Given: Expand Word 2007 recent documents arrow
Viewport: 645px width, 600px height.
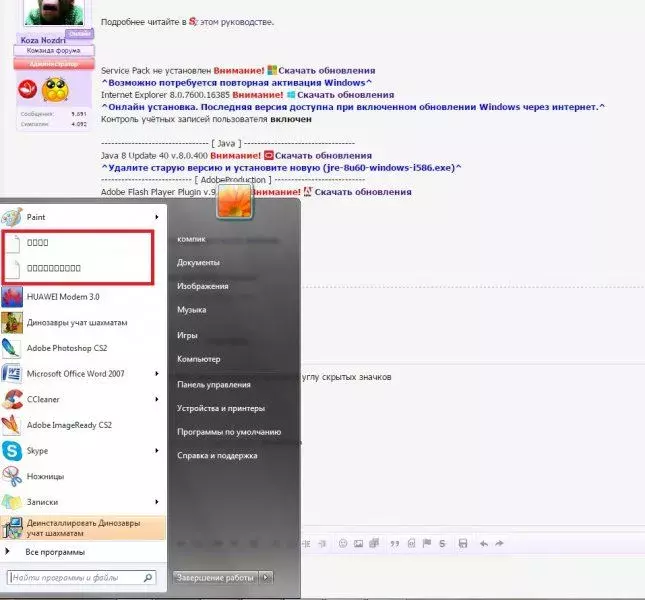Looking at the screenshot, I should pyautogui.click(x=157, y=374).
